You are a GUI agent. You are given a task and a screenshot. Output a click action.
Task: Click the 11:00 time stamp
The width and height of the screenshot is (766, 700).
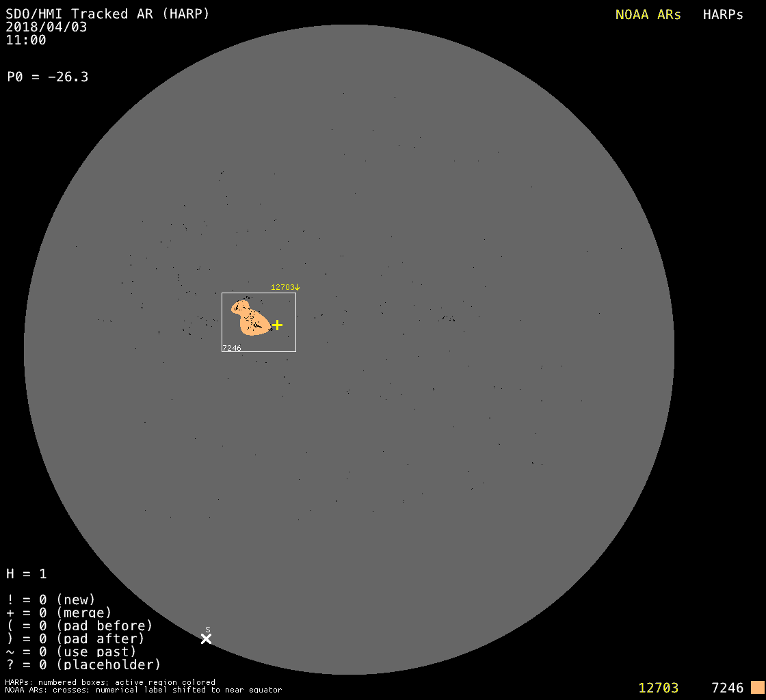tap(26, 40)
